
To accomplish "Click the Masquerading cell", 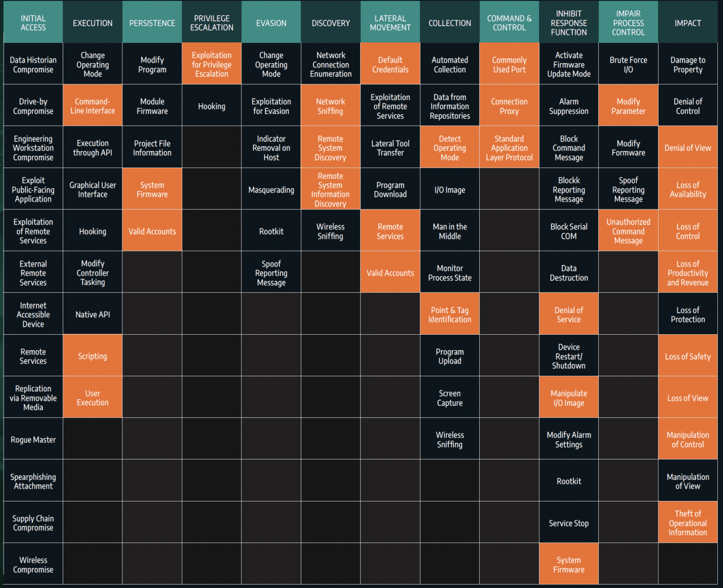I will tap(271, 189).
